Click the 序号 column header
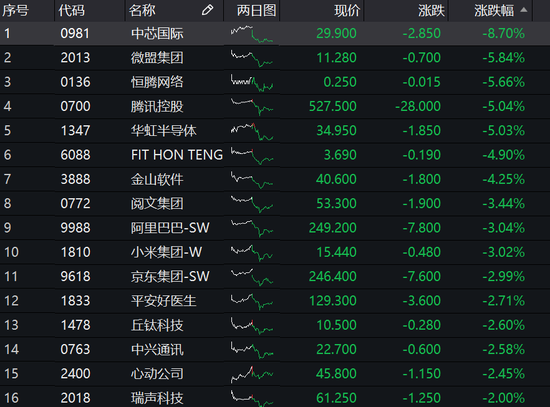 click(x=15, y=11)
